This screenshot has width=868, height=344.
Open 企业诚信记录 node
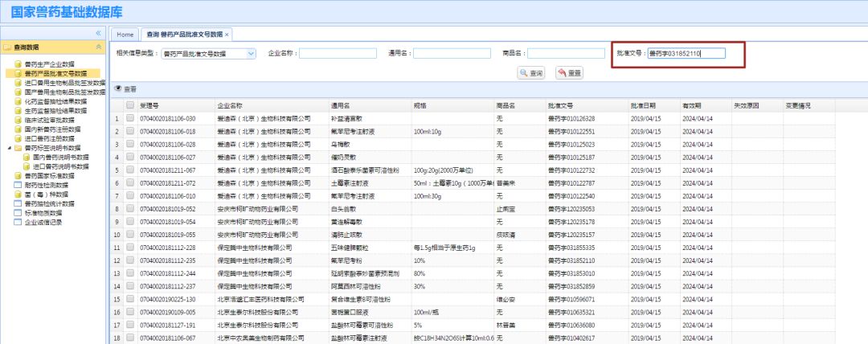[43, 222]
